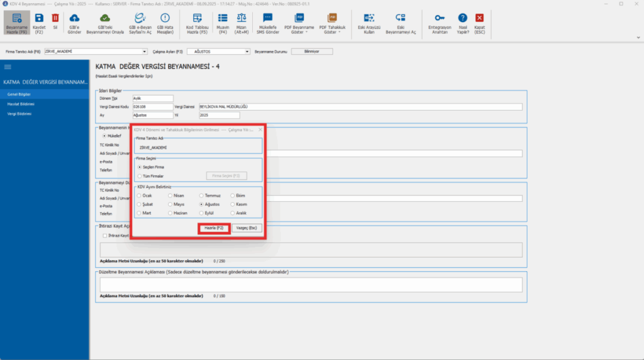Click the PDF Beyanname Göster icon

pyautogui.click(x=299, y=18)
